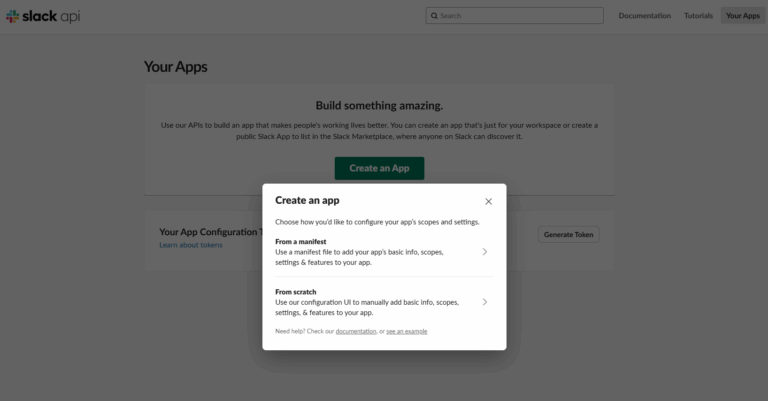Click the Create an App button
The image size is (768, 401).
coord(379,168)
